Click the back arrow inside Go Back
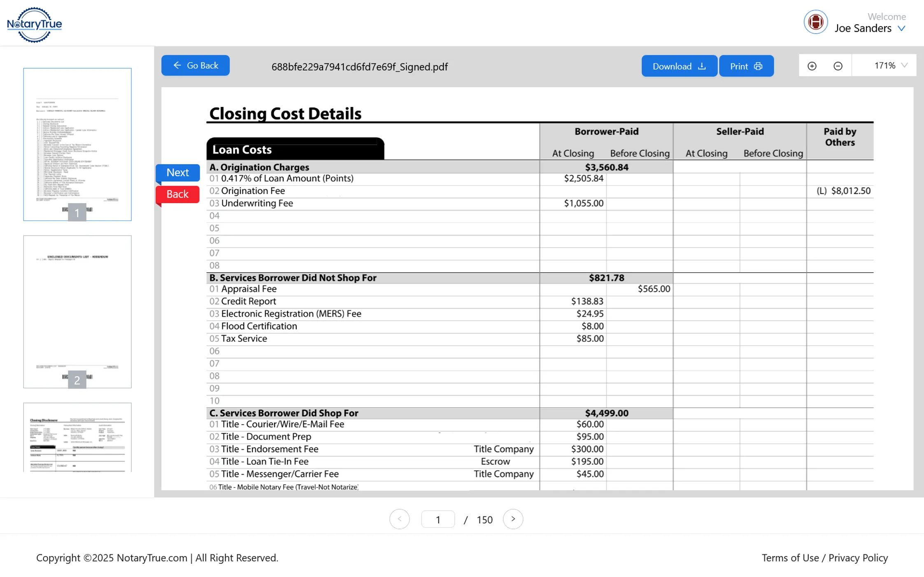 click(x=177, y=65)
